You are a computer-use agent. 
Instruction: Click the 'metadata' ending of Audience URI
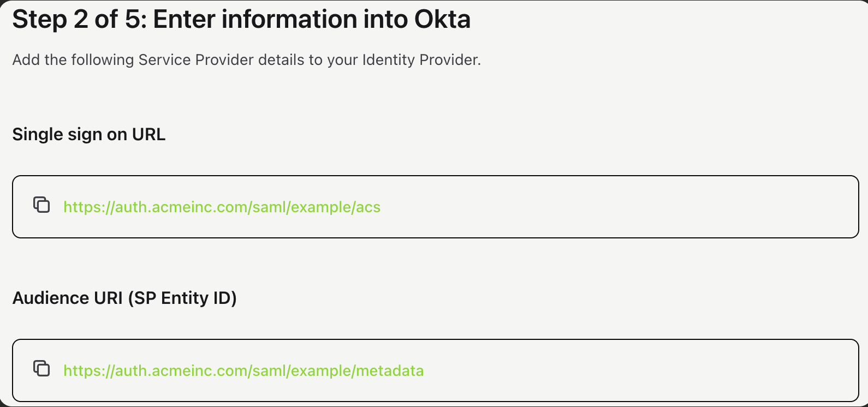pyautogui.click(x=390, y=371)
